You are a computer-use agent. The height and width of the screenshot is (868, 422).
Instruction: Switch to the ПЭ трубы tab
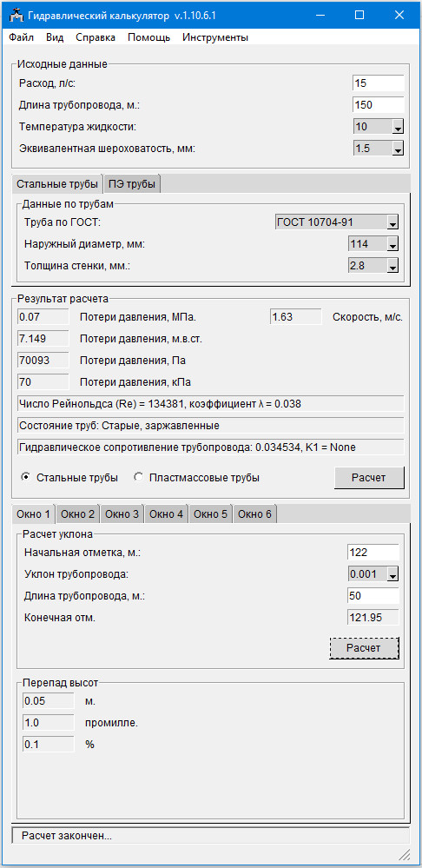click(x=132, y=184)
